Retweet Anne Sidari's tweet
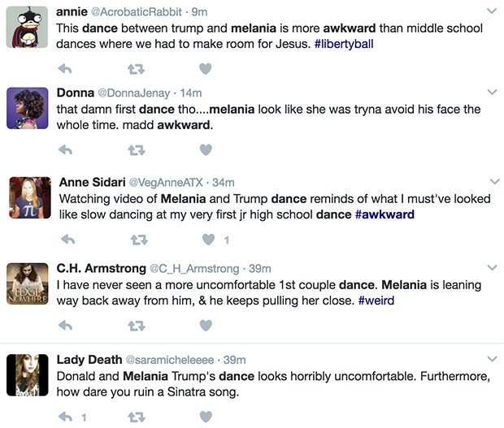This screenshot has width=504, height=428. click(x=138, y=240)
